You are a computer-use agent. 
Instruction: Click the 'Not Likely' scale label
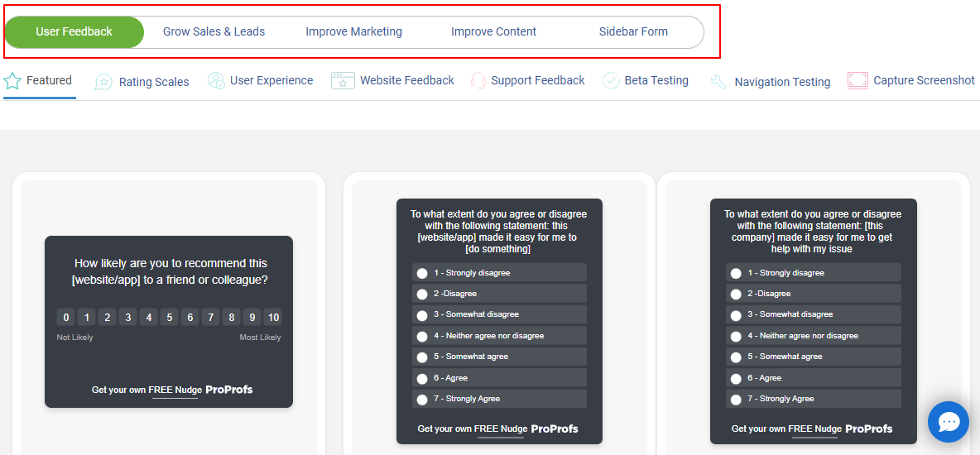75,338
